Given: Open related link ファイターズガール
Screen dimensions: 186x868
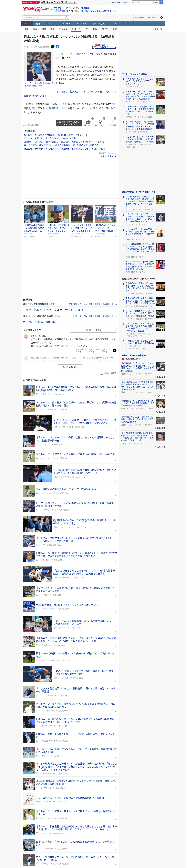Looking at the screenshot, I should pos(50,138).
